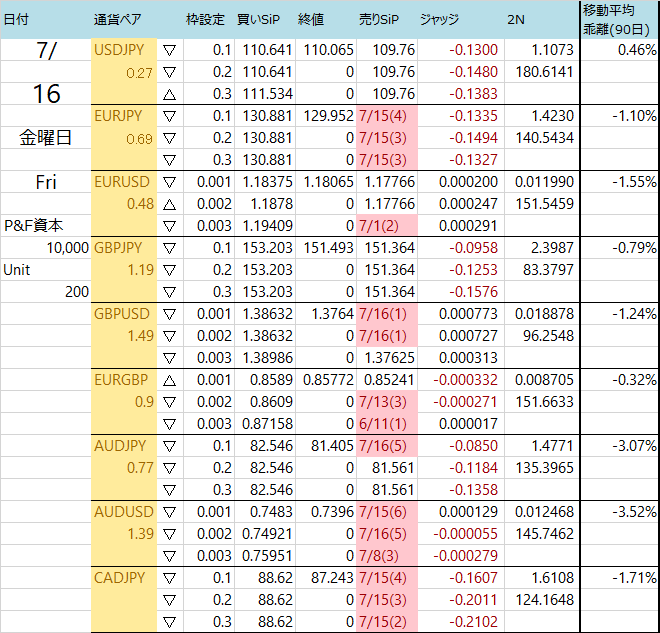The width and height of the screenshot is (660, 633).
Task: Select the Unit value 200
Action: click(77, 292)
